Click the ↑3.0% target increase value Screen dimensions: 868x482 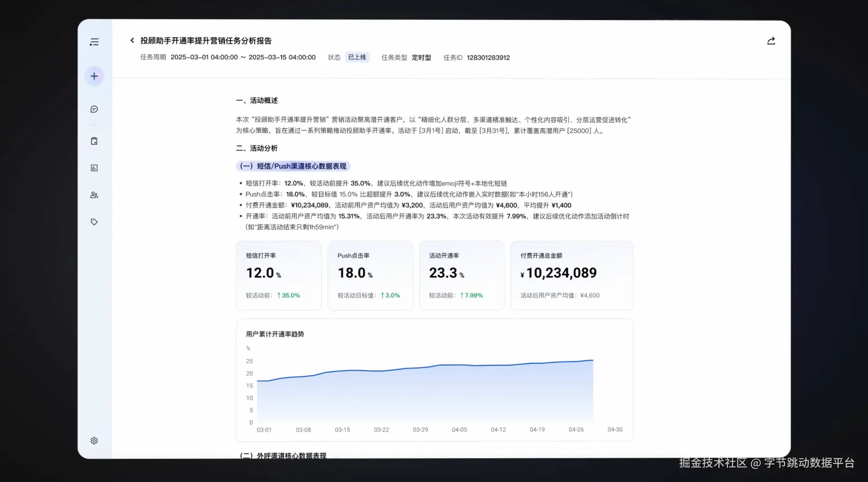[390, 295]
